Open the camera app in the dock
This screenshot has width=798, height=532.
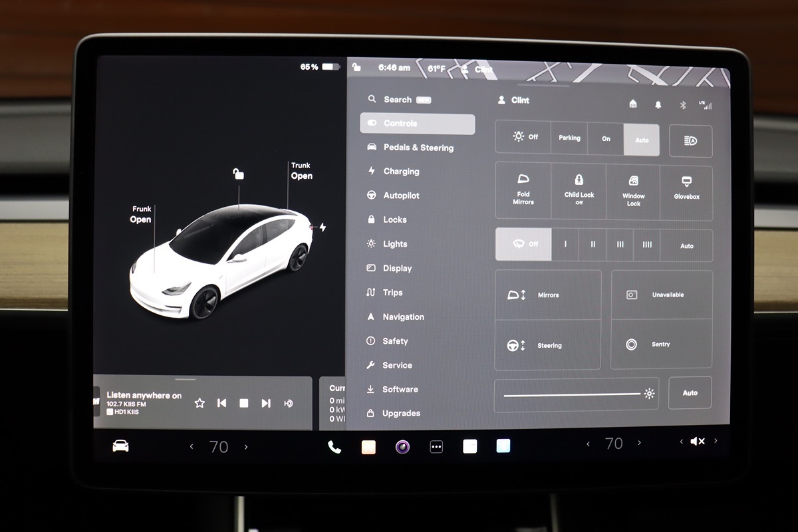click(x=402, y=447)
